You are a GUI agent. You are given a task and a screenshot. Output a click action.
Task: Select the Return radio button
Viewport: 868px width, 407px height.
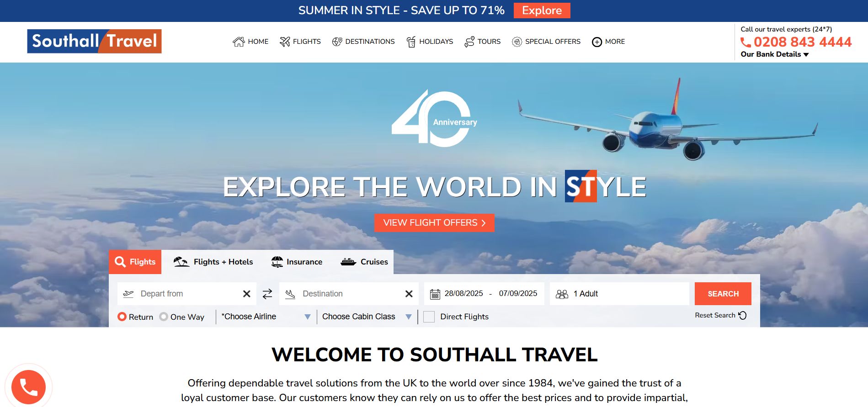point(122,317)
